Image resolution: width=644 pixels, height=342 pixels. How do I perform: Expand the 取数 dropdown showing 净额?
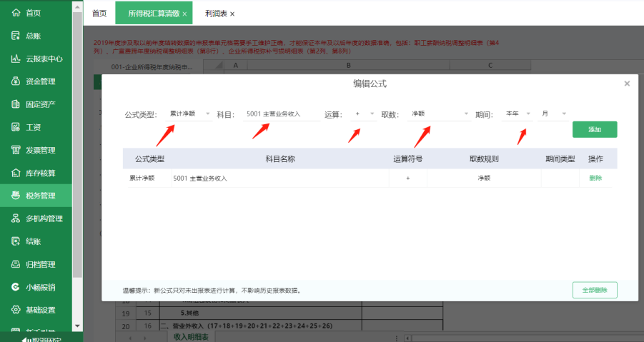coord(439,114)
